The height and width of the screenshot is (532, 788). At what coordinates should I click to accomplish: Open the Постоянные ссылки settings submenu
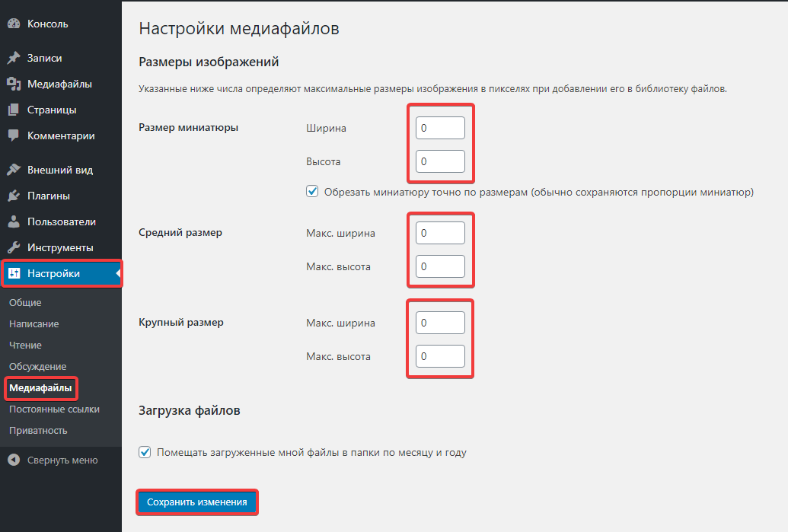point(54,409)
